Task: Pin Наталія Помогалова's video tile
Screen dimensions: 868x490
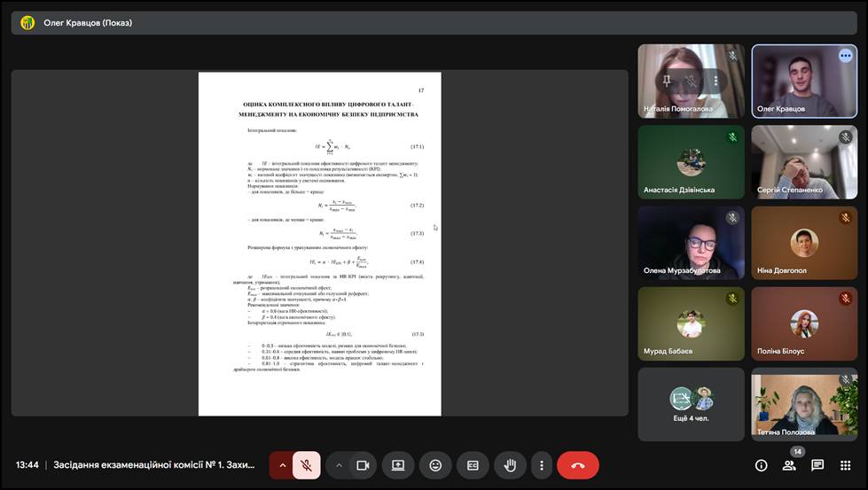Action: click(667, 81)
